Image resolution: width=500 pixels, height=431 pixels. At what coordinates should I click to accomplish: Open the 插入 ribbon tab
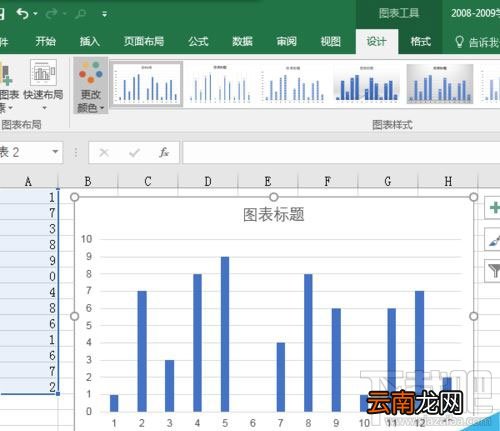[90, 41]
